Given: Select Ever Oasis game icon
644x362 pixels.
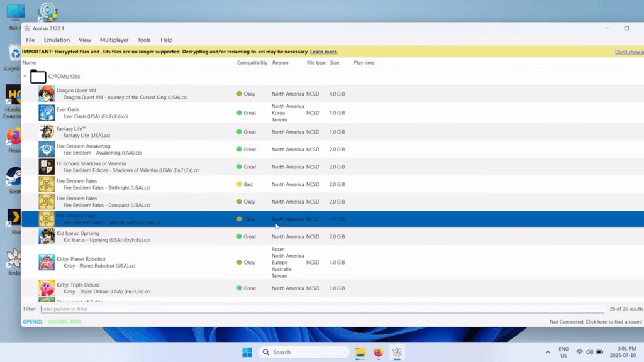Looking at the screenshot, I should click(x=47, y=112).
